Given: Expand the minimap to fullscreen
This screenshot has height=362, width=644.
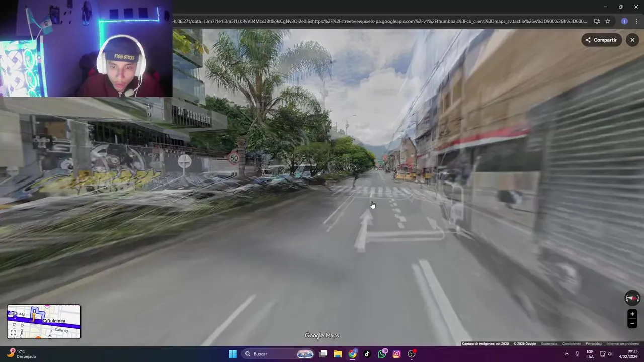Looking at the screenshot, I should (13, 332).
